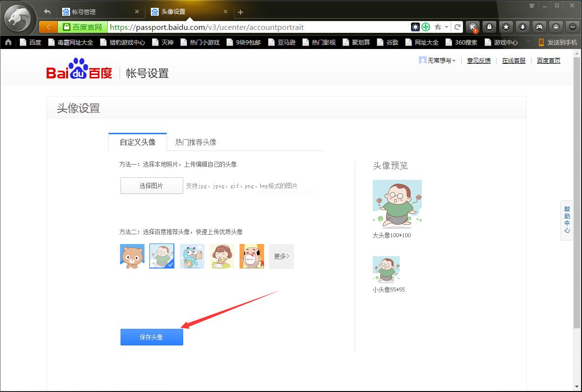Open 更多 to see more recommended avatars

pos(281,256)
